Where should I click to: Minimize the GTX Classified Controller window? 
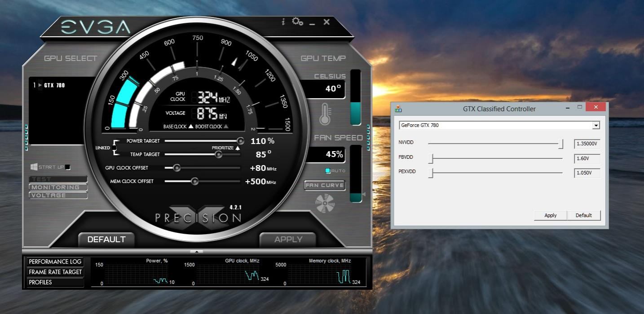click(568, 108)
